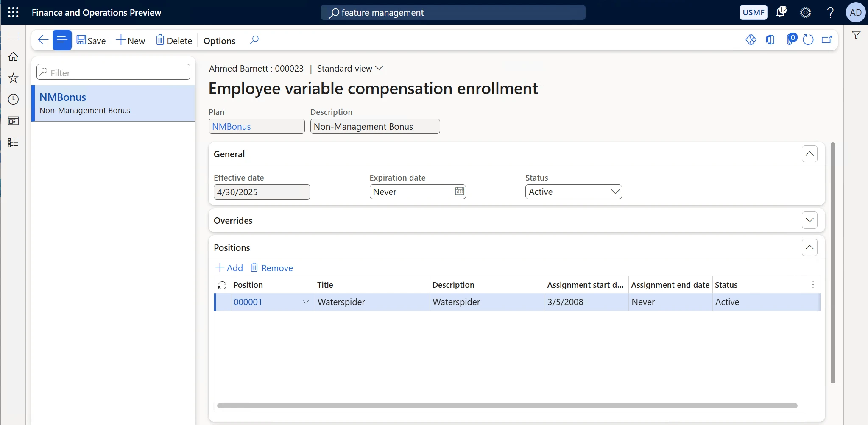Open Favorites star in sidebar
Screen dimensions: 868x425
[13, 78]
